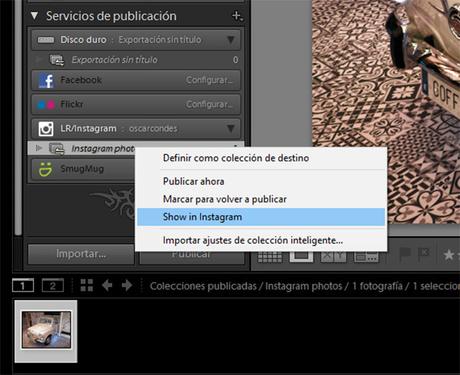Select the SmugMug publish service

click(x=82, y=169)
